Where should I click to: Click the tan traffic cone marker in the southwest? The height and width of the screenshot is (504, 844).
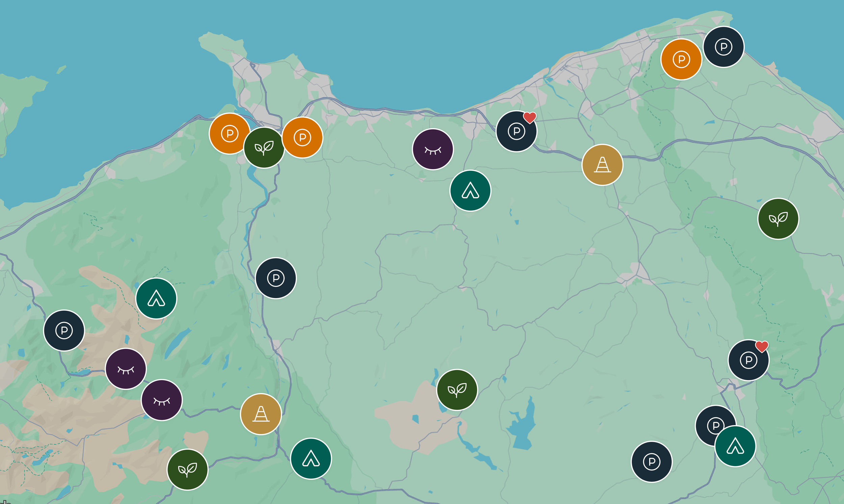[x=261, y=414]
